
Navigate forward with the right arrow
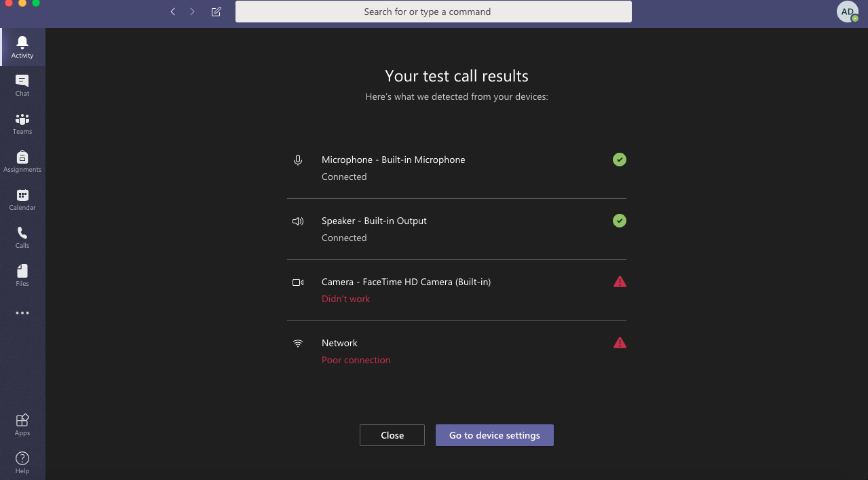point(193,12)
